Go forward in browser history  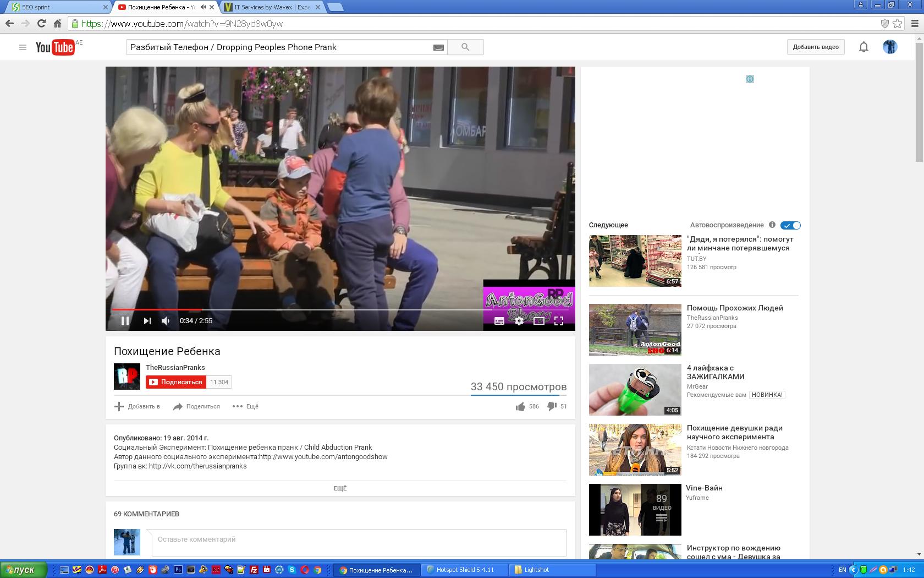pos(25,24)
